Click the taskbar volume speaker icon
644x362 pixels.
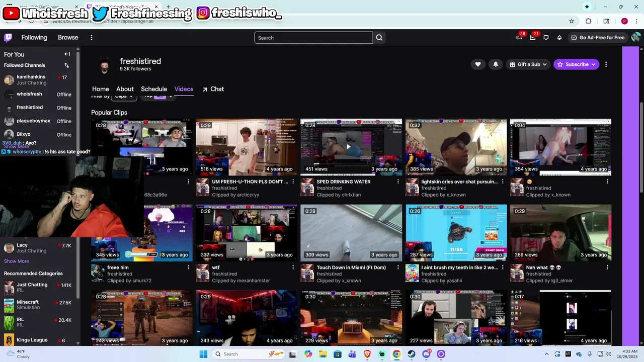coord(608,354)
